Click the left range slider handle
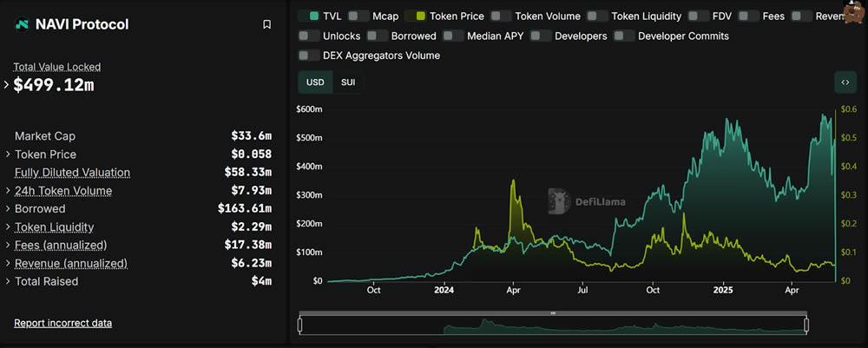 [x=299, y=325]
